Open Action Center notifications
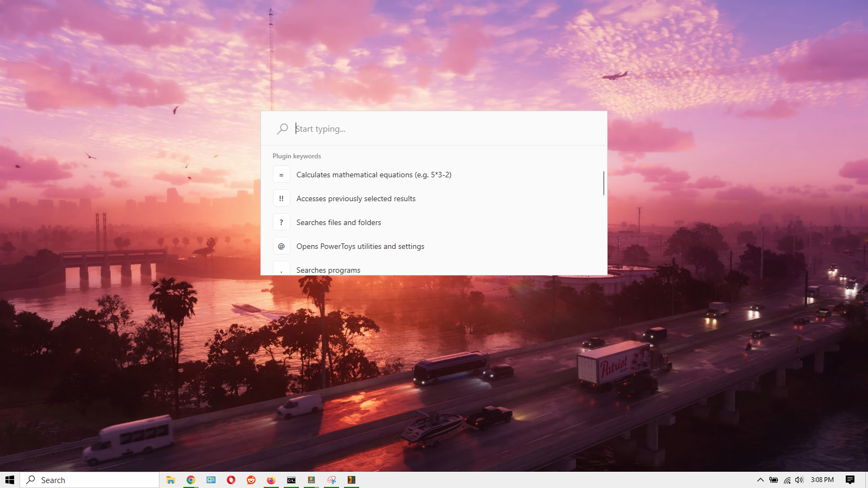Viewport: 868px width, 488px height. pyautogui.click(x=850, y=480)
